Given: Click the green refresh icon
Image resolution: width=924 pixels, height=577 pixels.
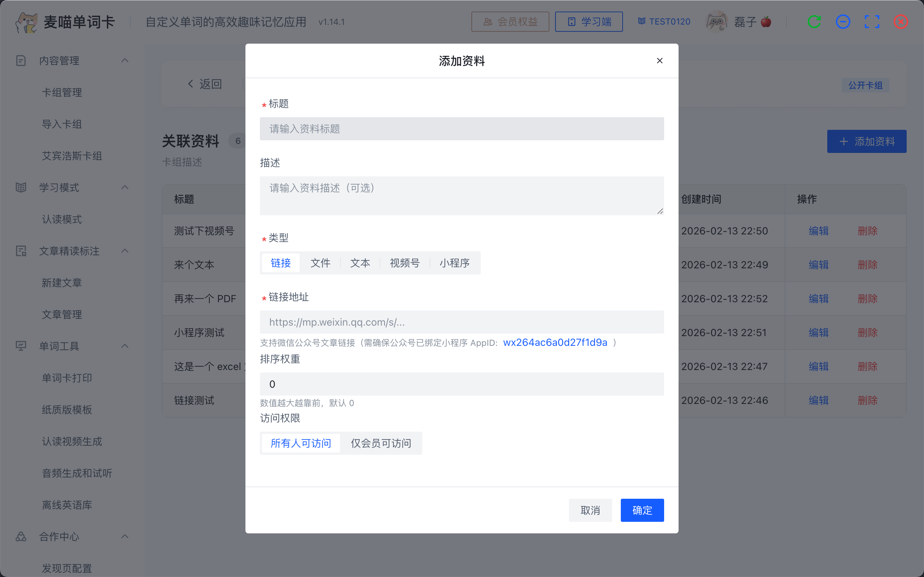Looking at the screenshot, I should [x=814, y=21].
